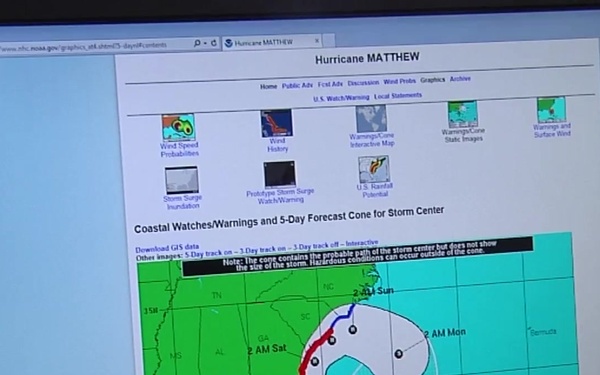Open the Public Adv link
Viewport: 600px width, 375px height.
click(x=297, y=85)
